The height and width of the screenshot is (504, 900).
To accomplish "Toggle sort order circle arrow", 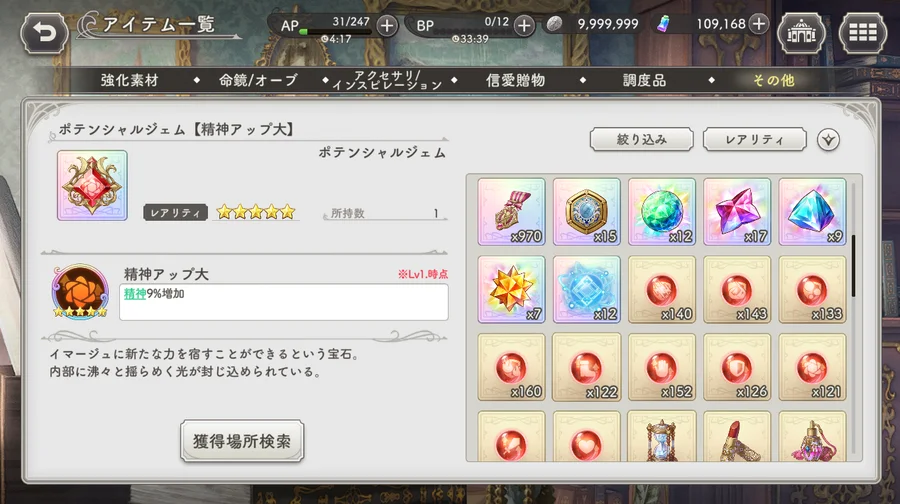I will (x=828, y=139).
